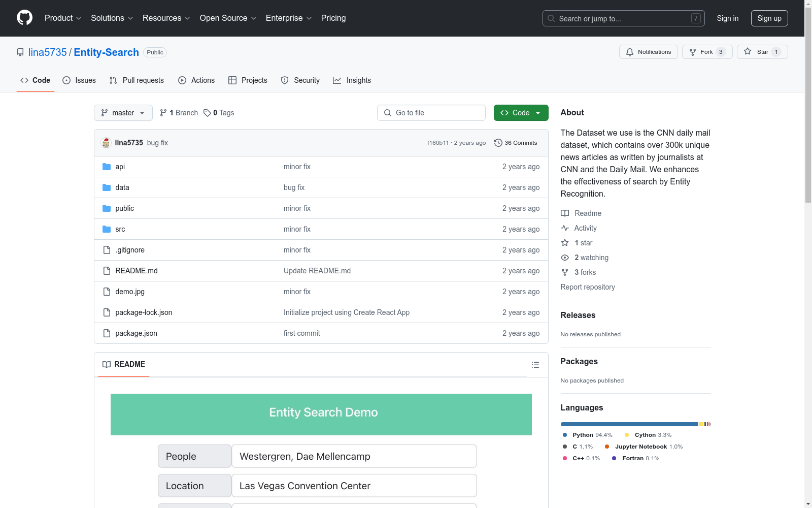Switch to the Code tab
812x508 pixels.
point(36,80)
